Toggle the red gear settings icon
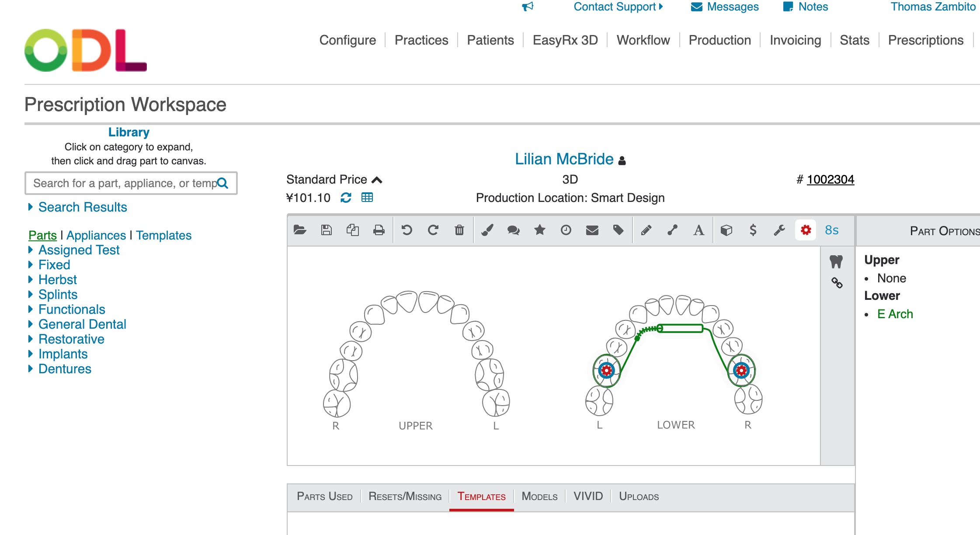 pyautogui.click(x=806, y=230)
